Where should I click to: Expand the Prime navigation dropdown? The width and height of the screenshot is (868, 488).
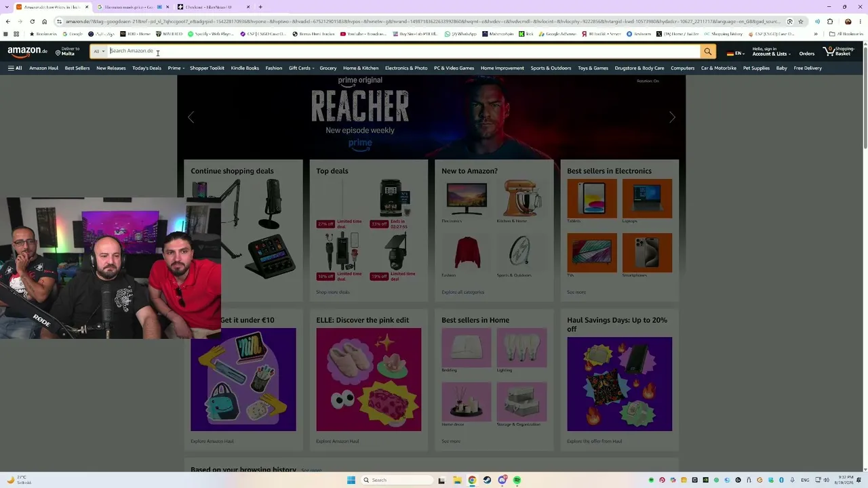tap(176, 68)
